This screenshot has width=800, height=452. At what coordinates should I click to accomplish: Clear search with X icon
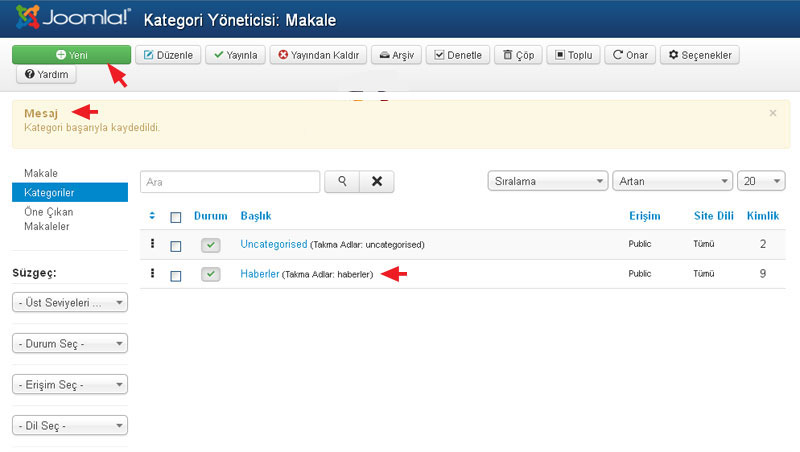click(377, 182)
